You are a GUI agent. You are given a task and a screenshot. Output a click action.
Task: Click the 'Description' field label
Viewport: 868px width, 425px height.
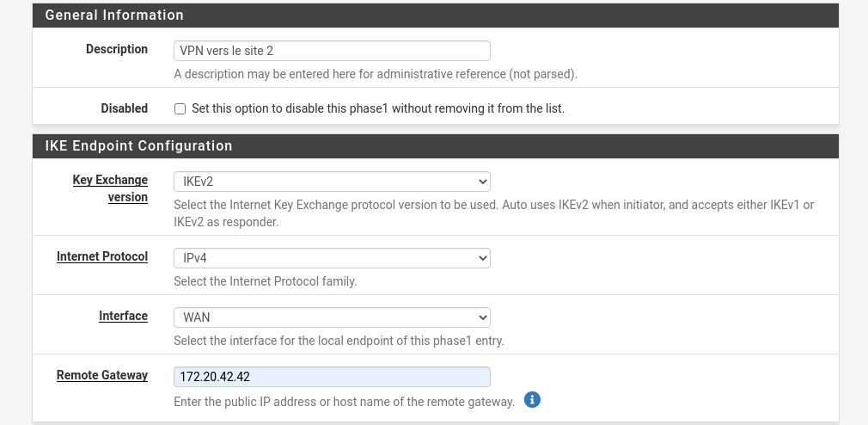tap(117, 49)
